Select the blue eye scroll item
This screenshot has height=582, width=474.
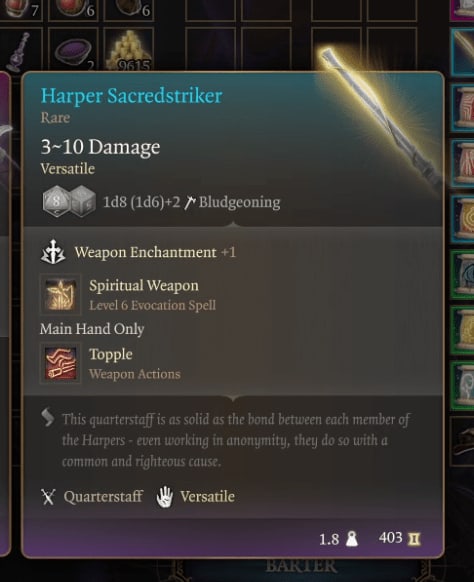pos(462,274)
